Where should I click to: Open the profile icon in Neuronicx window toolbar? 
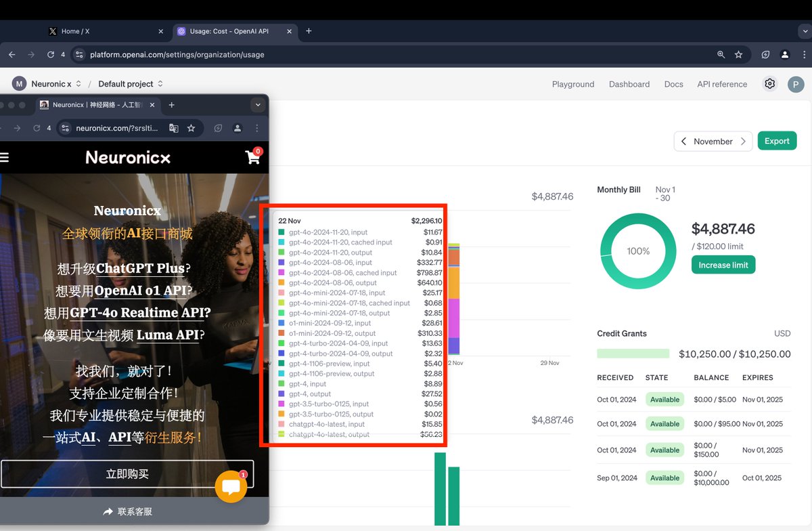[238, 128]
